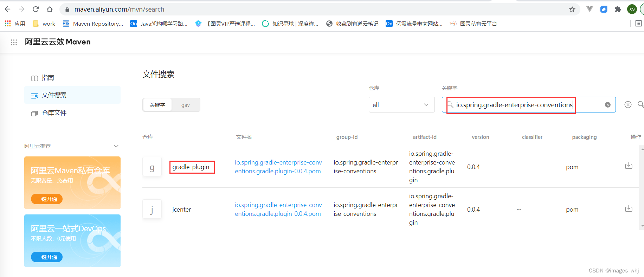Click the triangle V extension icon
This screenshot has width=644, height=277.
coord(590,9)
